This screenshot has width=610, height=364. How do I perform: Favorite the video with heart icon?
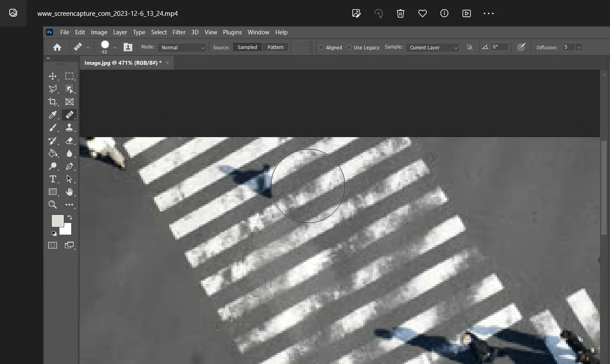[x=422, y=13]
